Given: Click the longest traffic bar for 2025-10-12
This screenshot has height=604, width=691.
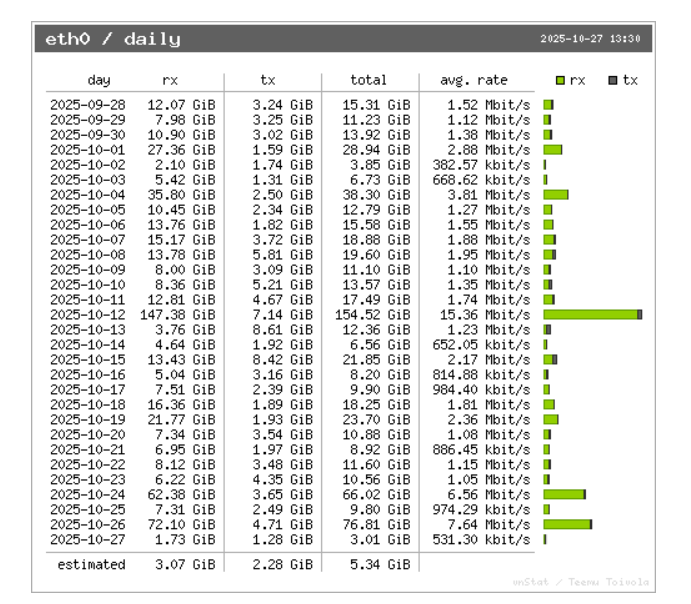Looking at the screenshot, I should (x=592, y=314).
